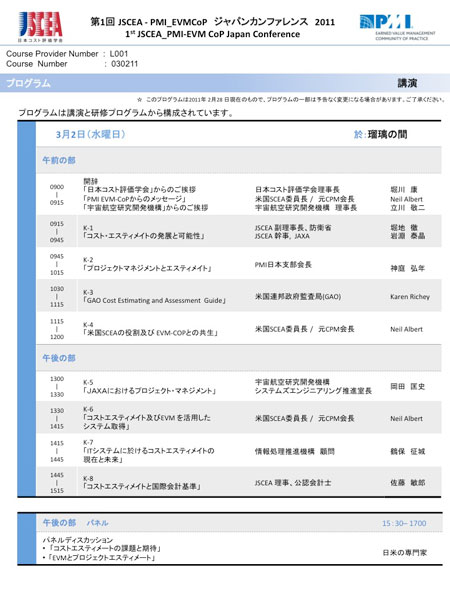Screen dimensions: 450x600
Task: Click the panel time '15:30–1700'
Action: click(404, 523)
